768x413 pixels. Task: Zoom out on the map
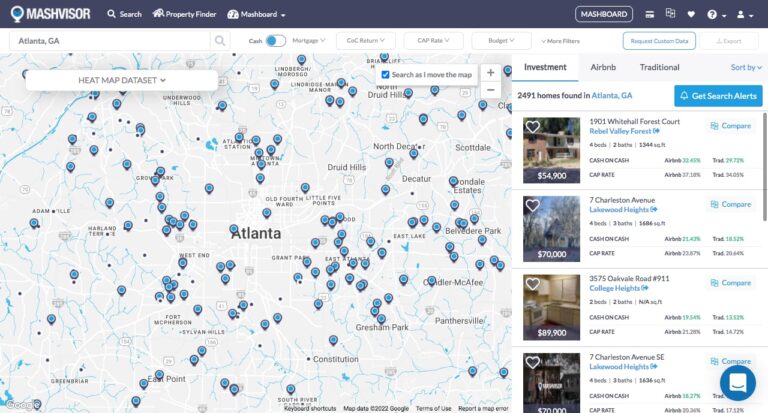[x=490, y=90]
